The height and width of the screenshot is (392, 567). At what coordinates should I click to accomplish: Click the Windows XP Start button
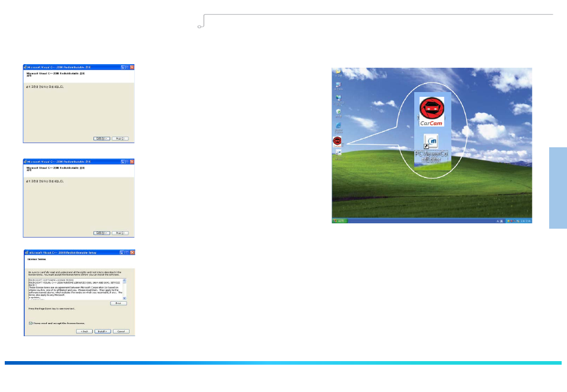[340, 221]
